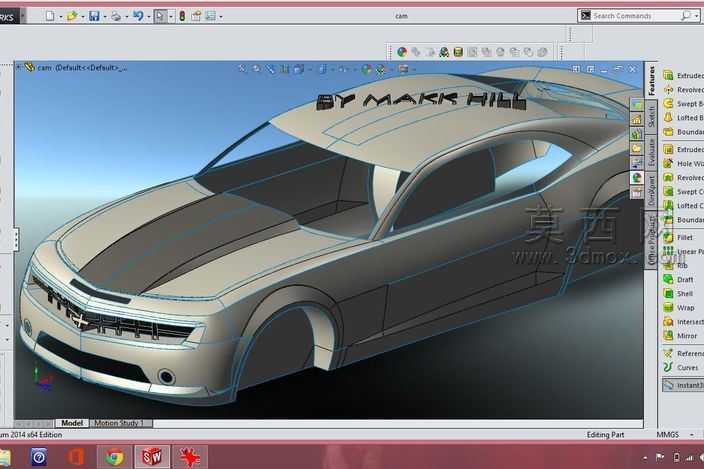Click Edit Appearance in render tools toolbar
Screen dimensions: 704x469
[402, 52]
